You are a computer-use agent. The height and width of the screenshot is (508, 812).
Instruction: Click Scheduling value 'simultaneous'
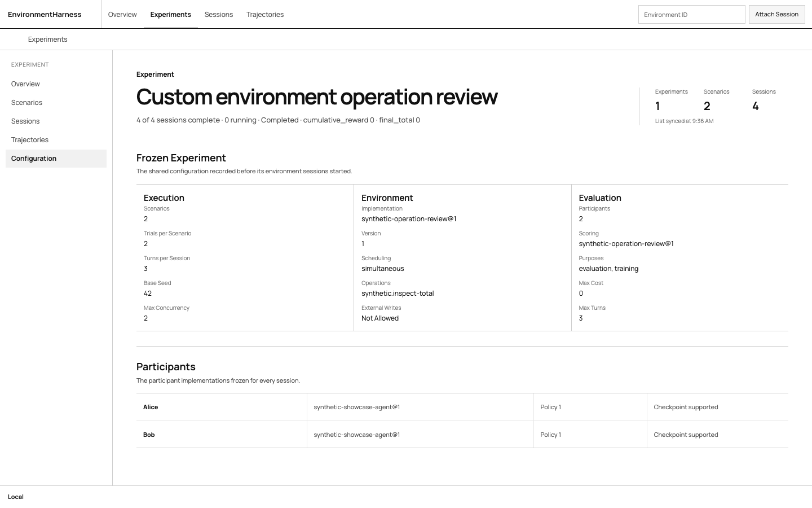point(383,269)
